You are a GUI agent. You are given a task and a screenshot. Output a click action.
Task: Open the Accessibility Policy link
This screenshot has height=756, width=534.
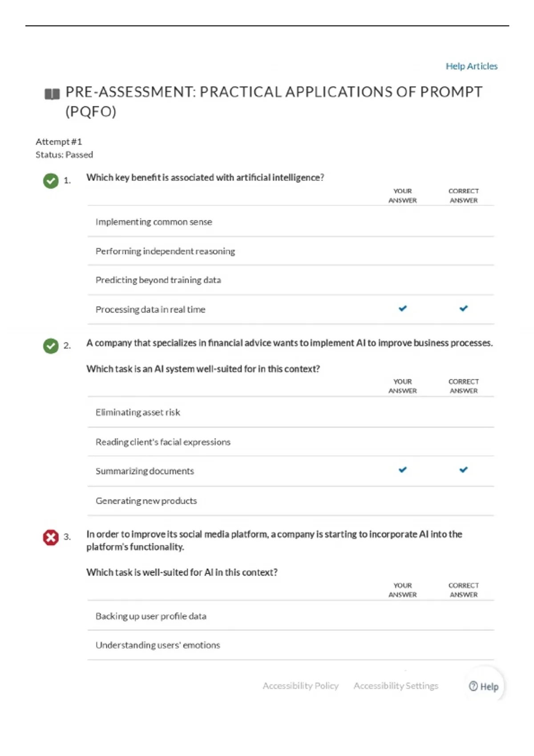300,686
